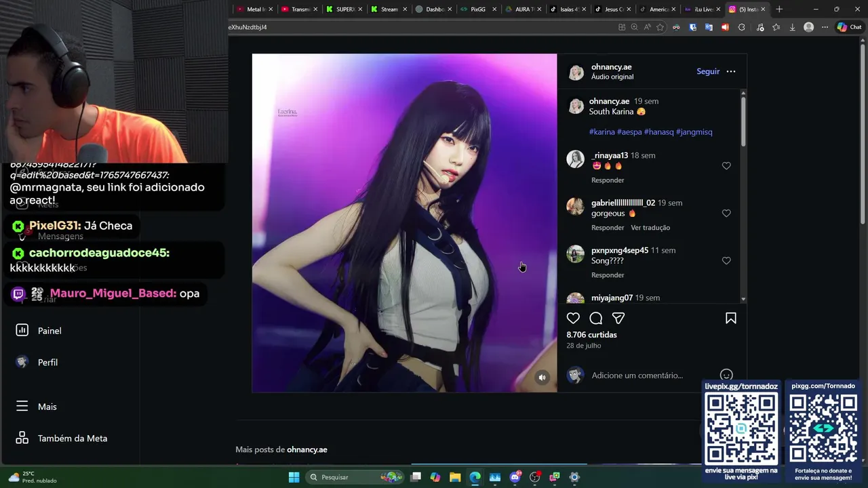Share the post with the share icon
The image size is (868, 488).
pos(618,319)
